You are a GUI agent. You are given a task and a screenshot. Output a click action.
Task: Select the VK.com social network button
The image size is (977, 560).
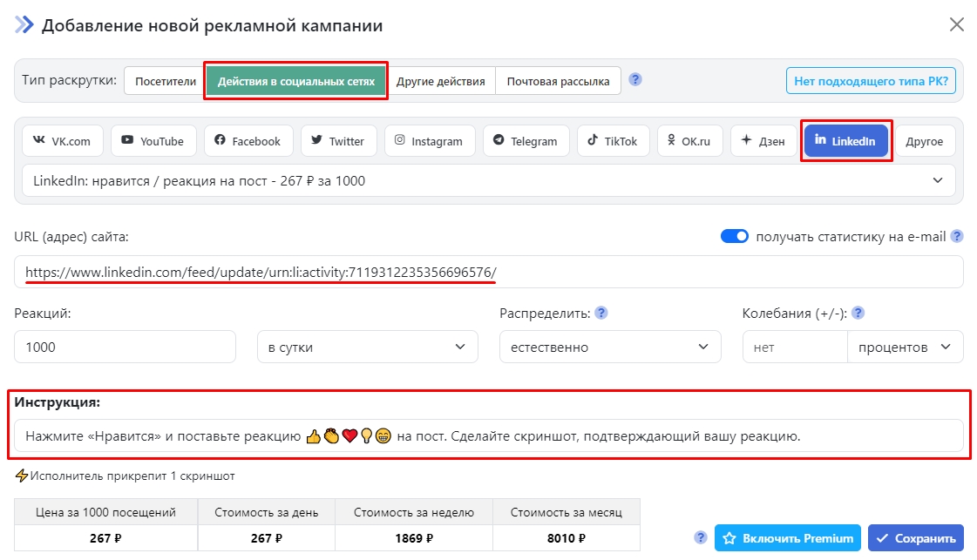tap(63, 141)
